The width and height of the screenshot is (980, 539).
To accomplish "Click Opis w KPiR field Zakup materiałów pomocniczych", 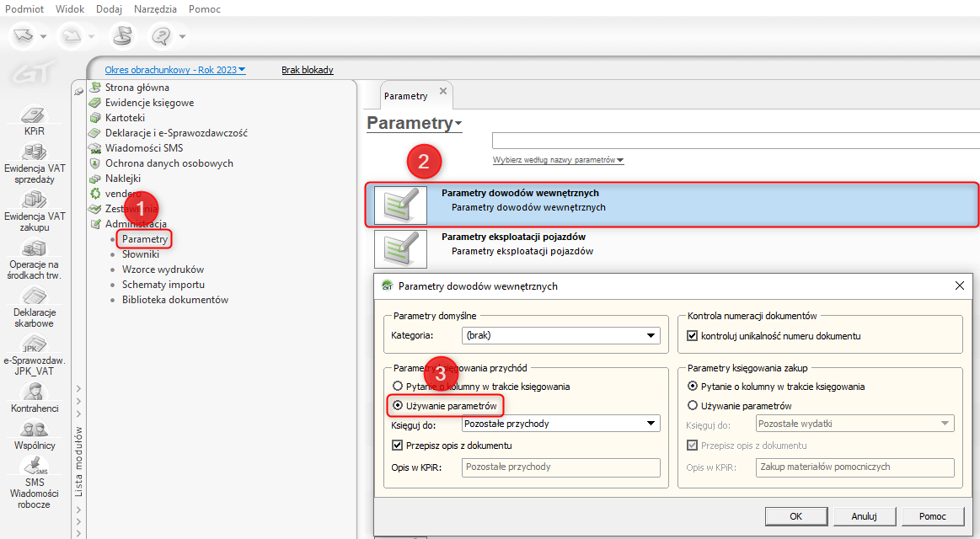I will pos(855,467).
